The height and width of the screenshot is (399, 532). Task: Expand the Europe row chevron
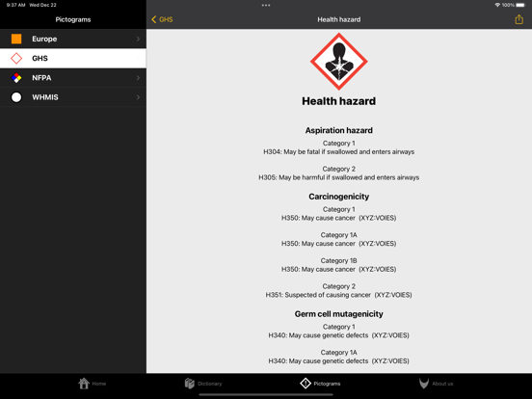138,39
